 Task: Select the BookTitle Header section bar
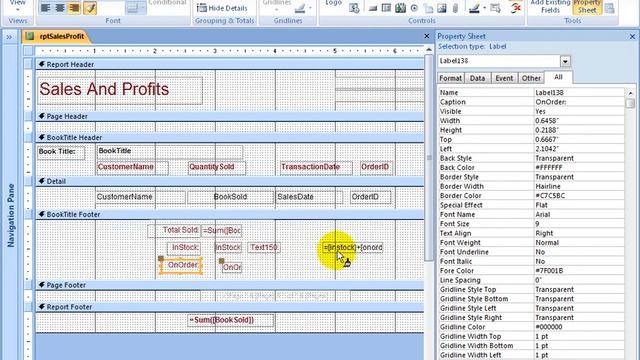(x=230, y=138)
